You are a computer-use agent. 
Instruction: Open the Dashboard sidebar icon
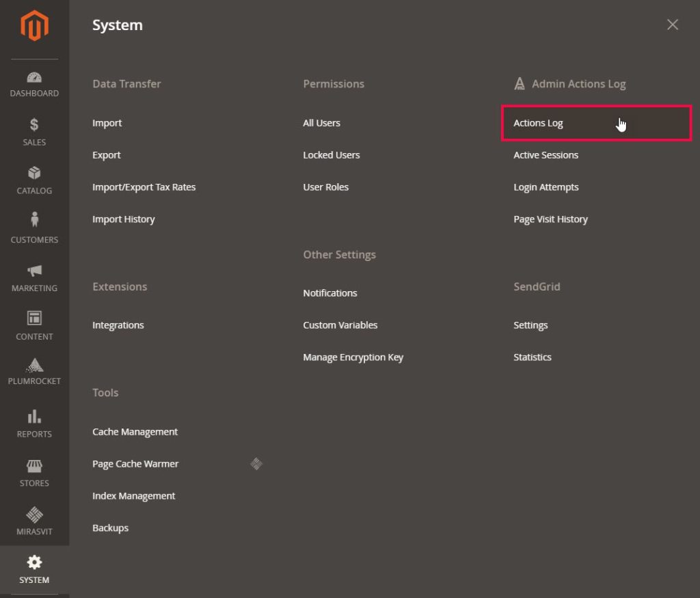tap(34, 78)
